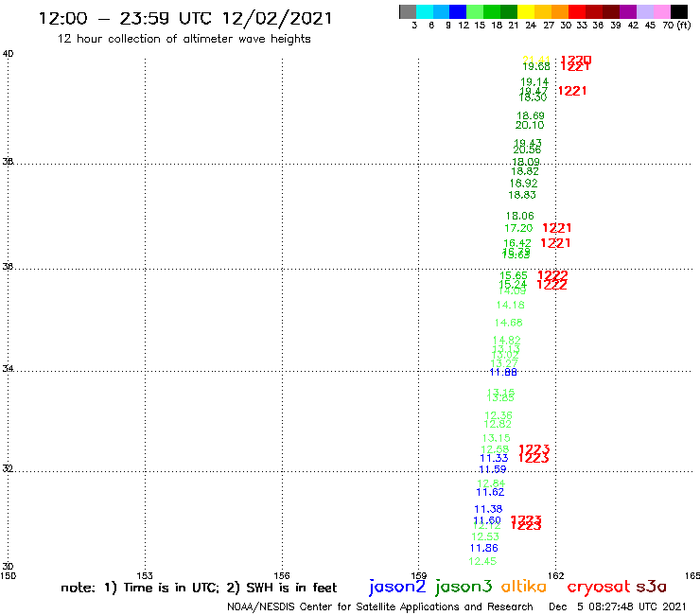Click the wave height value 14.82
Screen dimensions: 700x615
pos(506,341)
